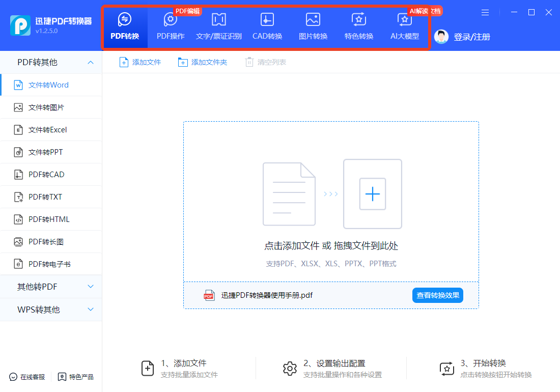Click the PDF编辑 red badge
This screenshot has height=392, width=560.
pyautogui.click(x=188, y=11)
